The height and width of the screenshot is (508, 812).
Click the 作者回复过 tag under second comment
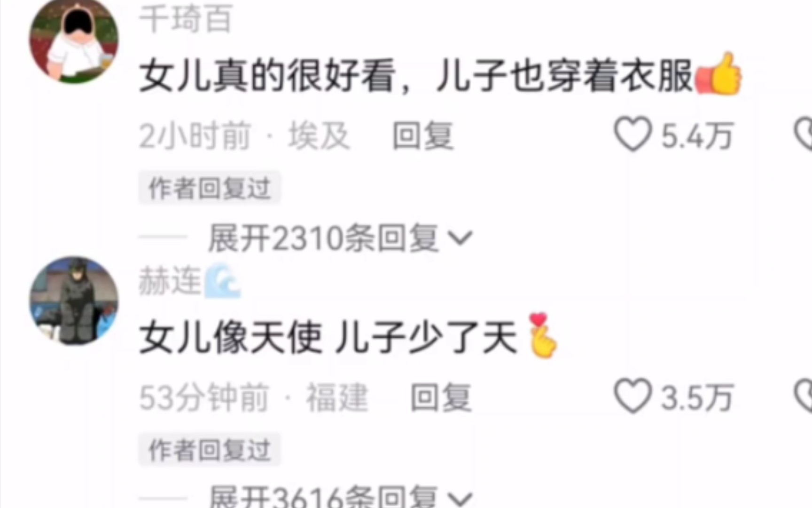click(x=210, y=450)
